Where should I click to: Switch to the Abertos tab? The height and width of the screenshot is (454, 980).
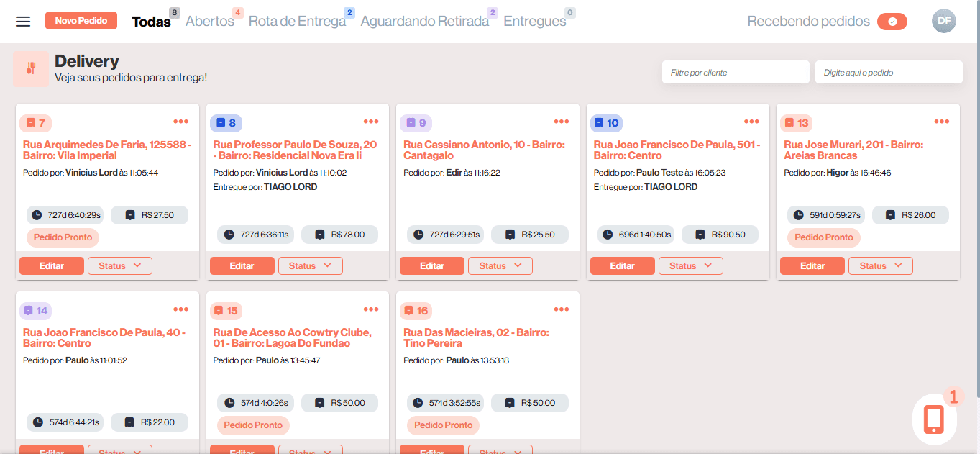pyautogui.click(x=210, y=22)
